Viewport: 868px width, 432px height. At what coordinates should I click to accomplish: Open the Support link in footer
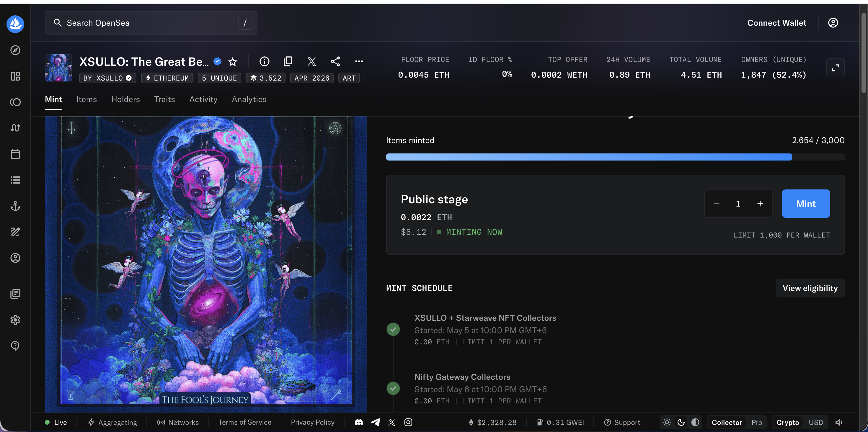(622, 422)
